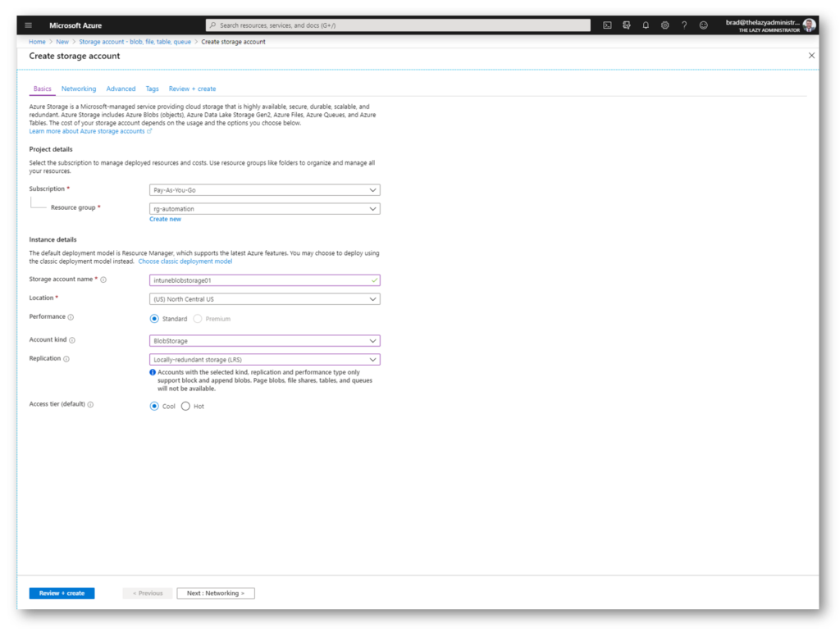This screenshot has width=840, height=632.
Task: Click the Project details heading
Action: 51,149
